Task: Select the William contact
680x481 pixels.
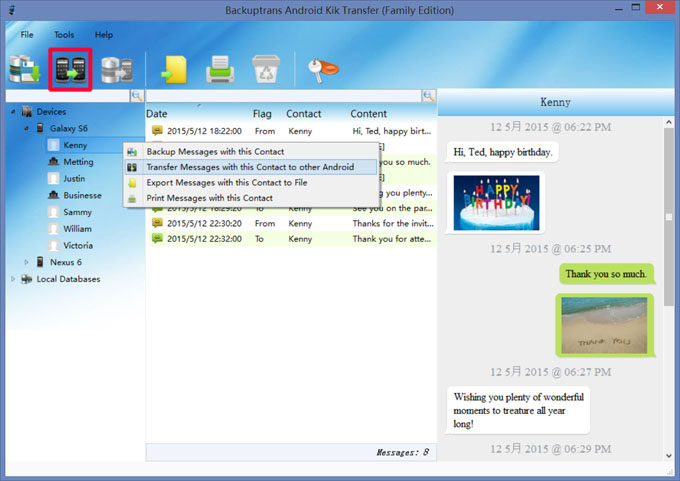Action: click(77, 229)
